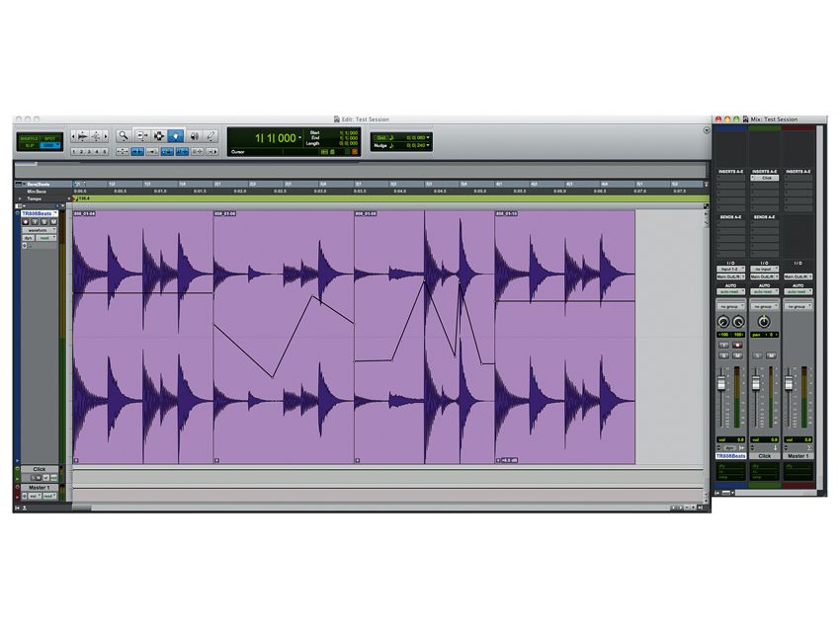Record-enable the TR808Beats track
The image size is (840, 630).
pyautogui.click(x=26, y=222)
